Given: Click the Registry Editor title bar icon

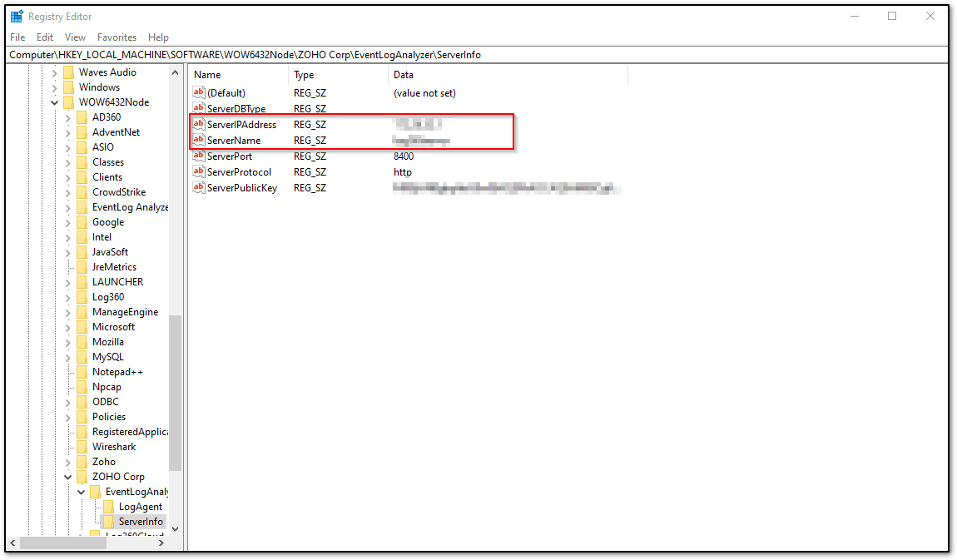Looking at the screenshot, I should 17,17.
